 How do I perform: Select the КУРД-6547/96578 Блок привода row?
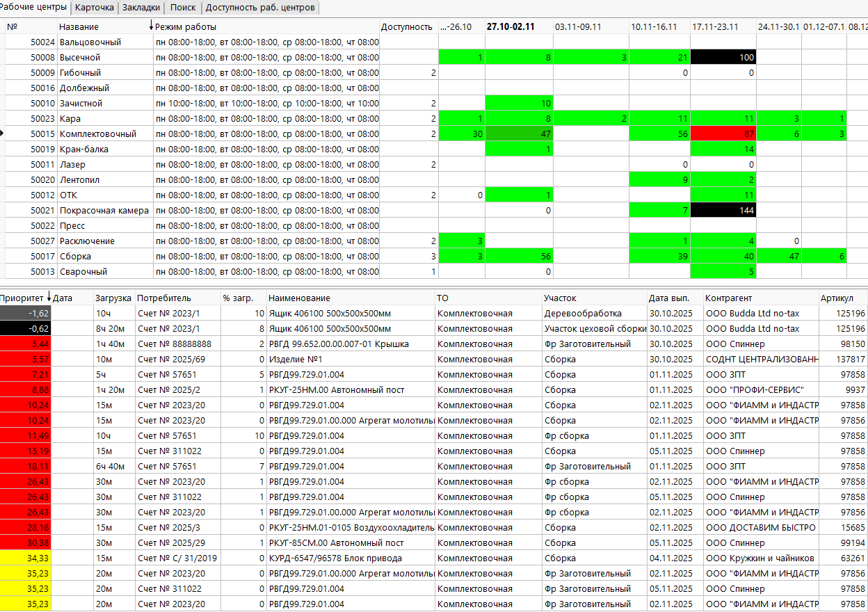tap(335, 558)
